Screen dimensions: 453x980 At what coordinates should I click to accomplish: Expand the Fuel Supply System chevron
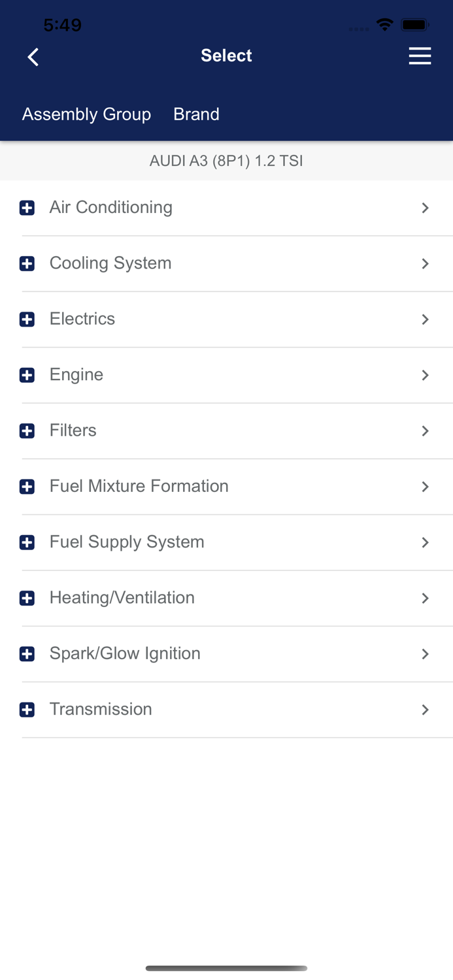[426, 542]
